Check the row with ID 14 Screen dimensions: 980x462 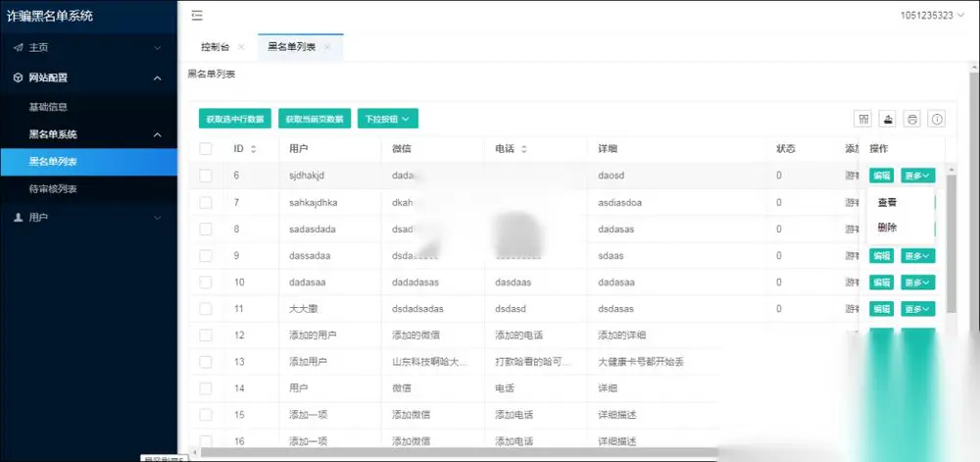[x=206, y=388]
